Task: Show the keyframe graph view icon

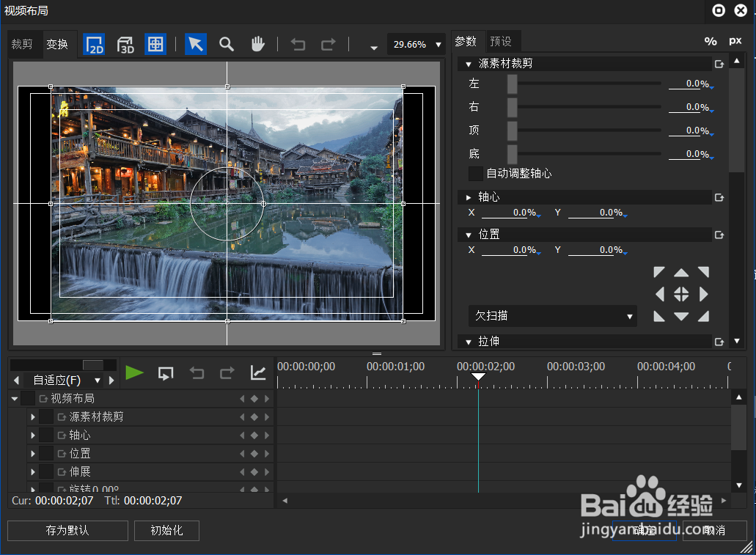Action: (x=258, y=372)
